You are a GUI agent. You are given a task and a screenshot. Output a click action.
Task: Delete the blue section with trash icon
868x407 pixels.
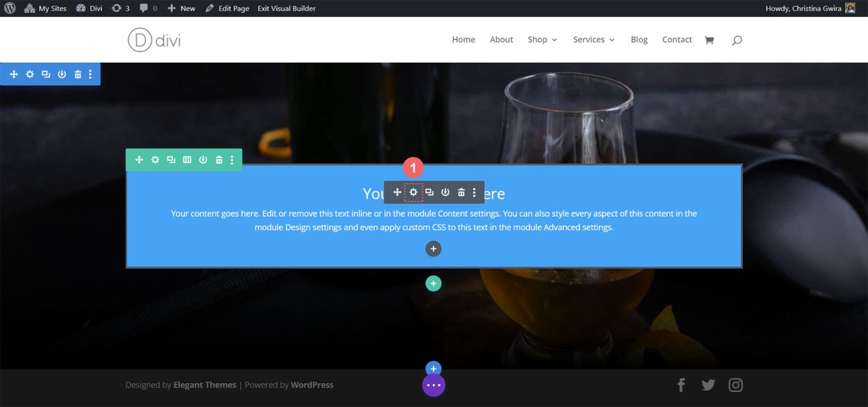[77, 73]
